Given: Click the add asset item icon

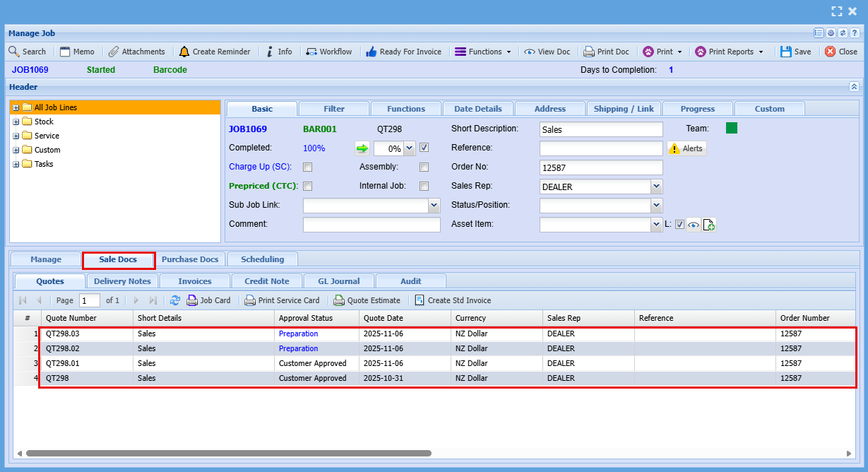Looking at the screenshot, I should 710,225.
